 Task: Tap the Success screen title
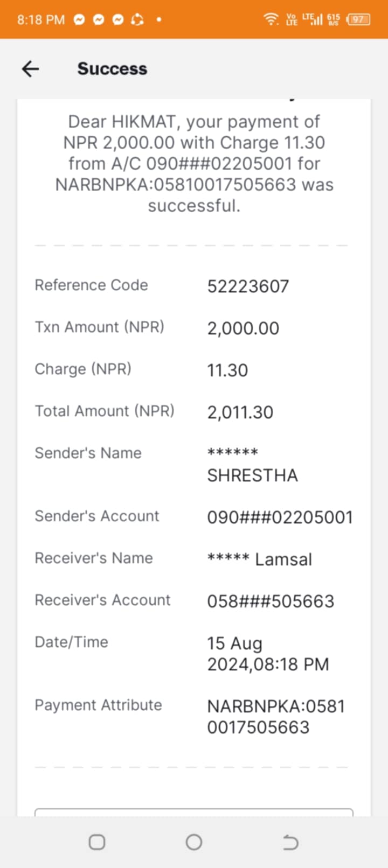pos(112,69)
